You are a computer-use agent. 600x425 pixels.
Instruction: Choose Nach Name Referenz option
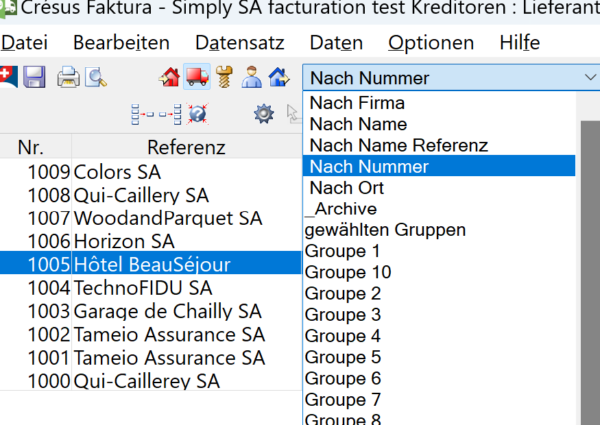(x=439, y=145)
